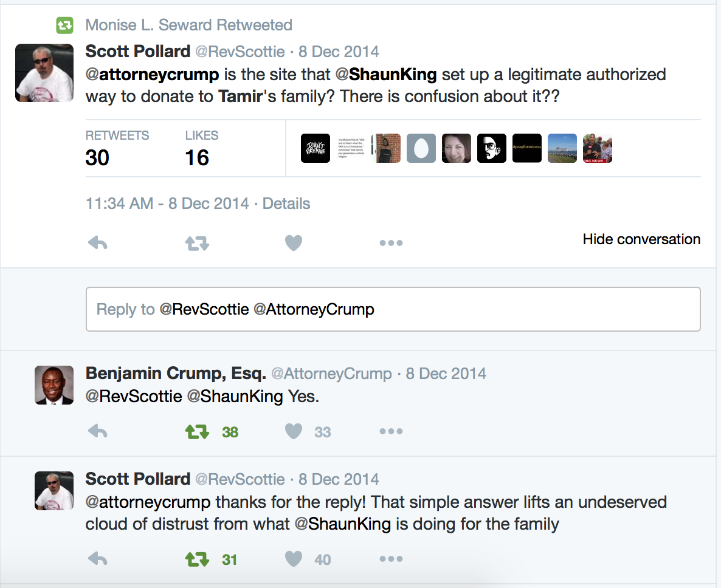This screenshot has width=721, height=588.
Task: Click the reply composer field
Action: click(393, 309)
